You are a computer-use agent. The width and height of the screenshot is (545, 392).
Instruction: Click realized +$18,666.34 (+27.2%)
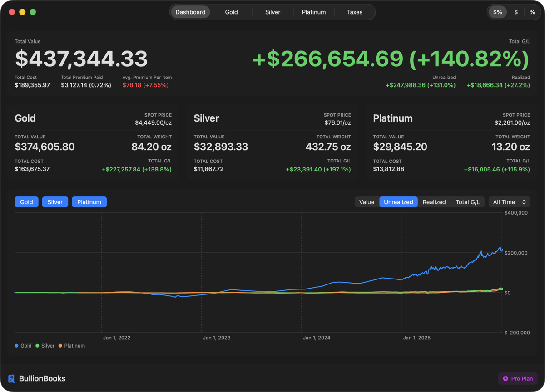tap(498, 85)
